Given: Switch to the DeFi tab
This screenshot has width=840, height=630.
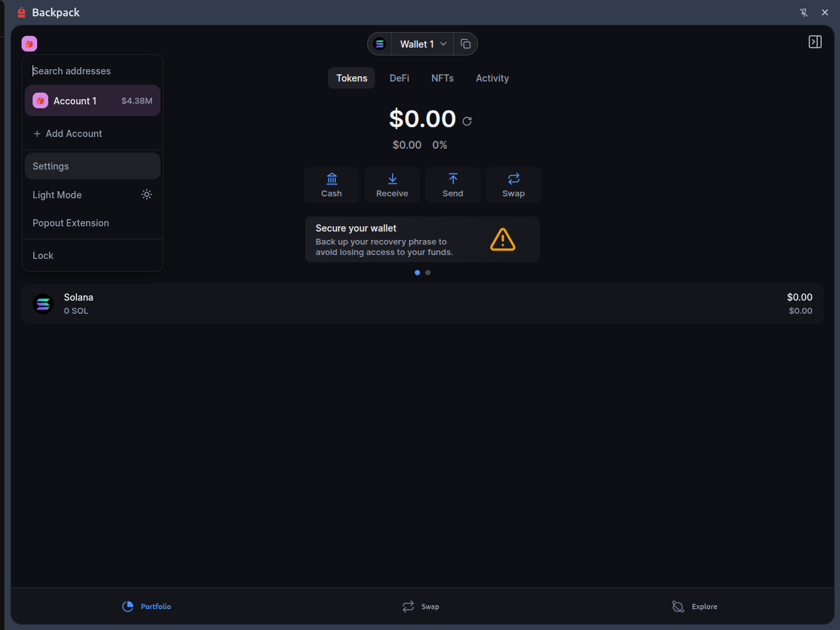Looking at the screenshot, I should point(399,78).
